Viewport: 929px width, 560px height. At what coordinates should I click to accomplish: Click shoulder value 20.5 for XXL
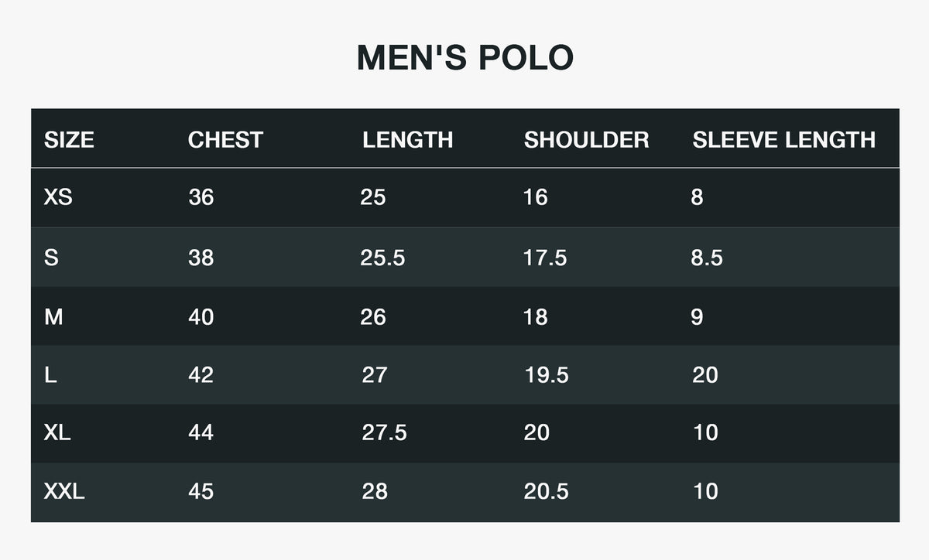click(547, 491)
